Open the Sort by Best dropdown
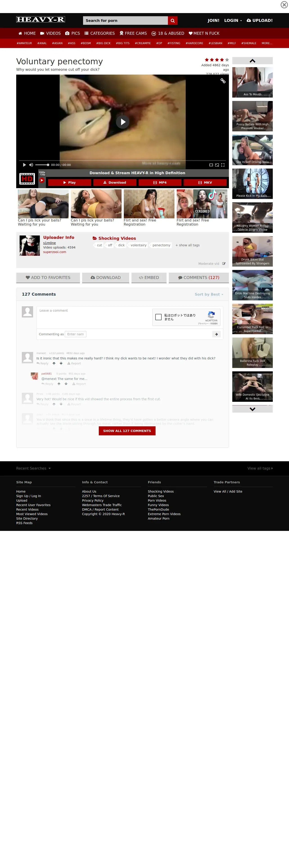 click(x=209, y=295)
